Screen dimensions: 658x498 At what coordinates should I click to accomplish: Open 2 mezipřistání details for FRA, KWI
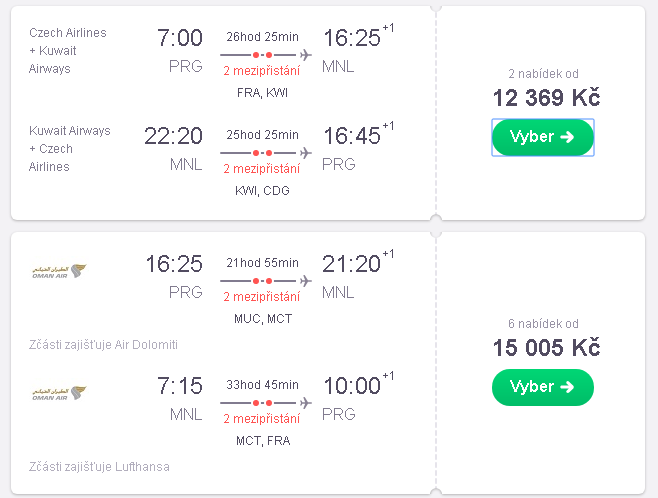click(x=262, y=71)
